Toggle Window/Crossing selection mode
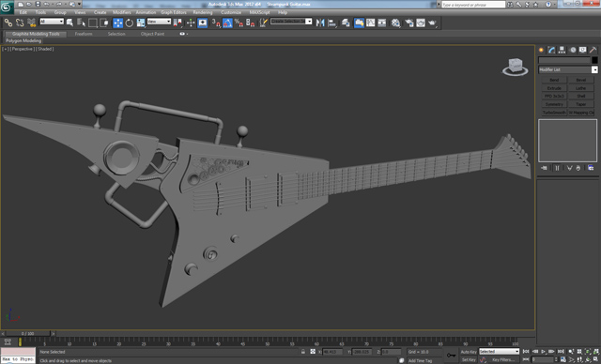601x364 pixels. pyautogui.click(x=104, y=23)
